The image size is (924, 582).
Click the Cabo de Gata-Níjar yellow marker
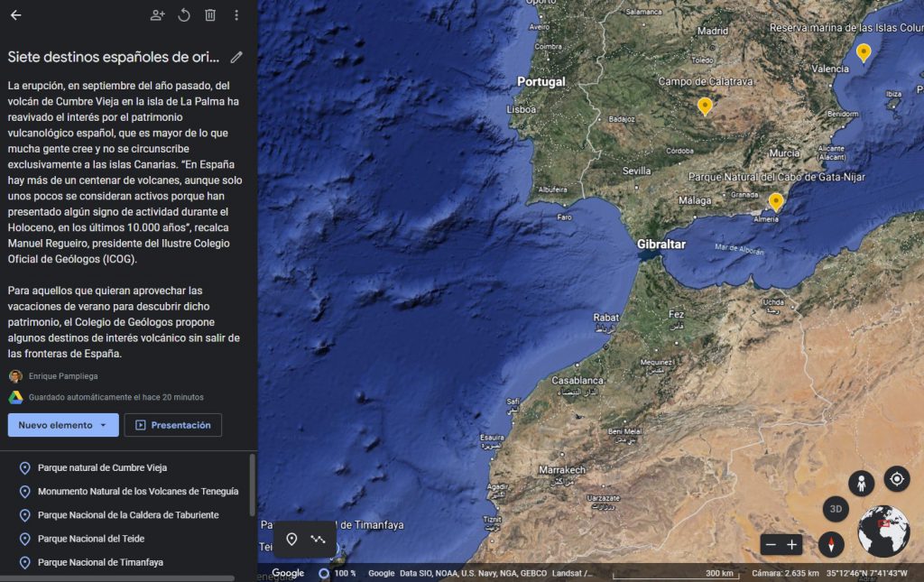776,202
